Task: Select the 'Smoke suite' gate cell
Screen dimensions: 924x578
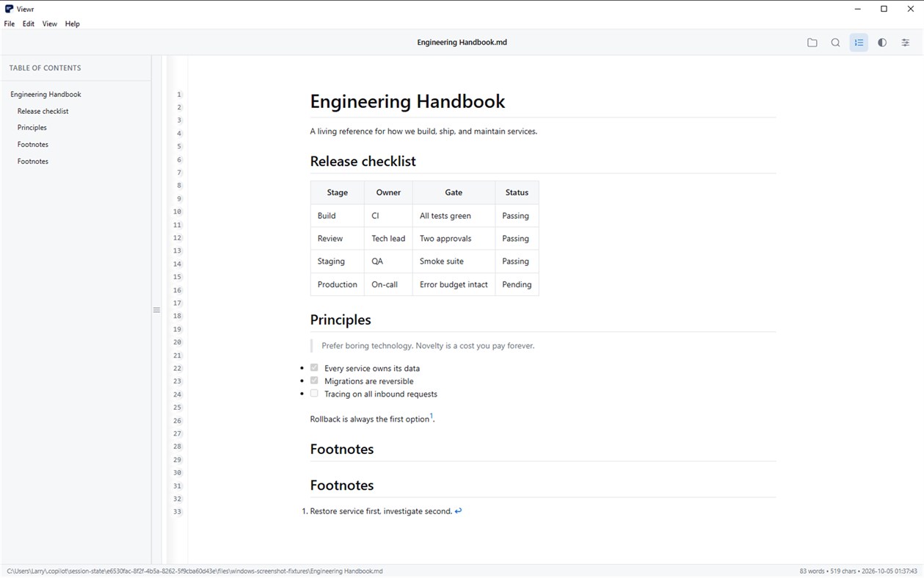Action: point(454,261)
